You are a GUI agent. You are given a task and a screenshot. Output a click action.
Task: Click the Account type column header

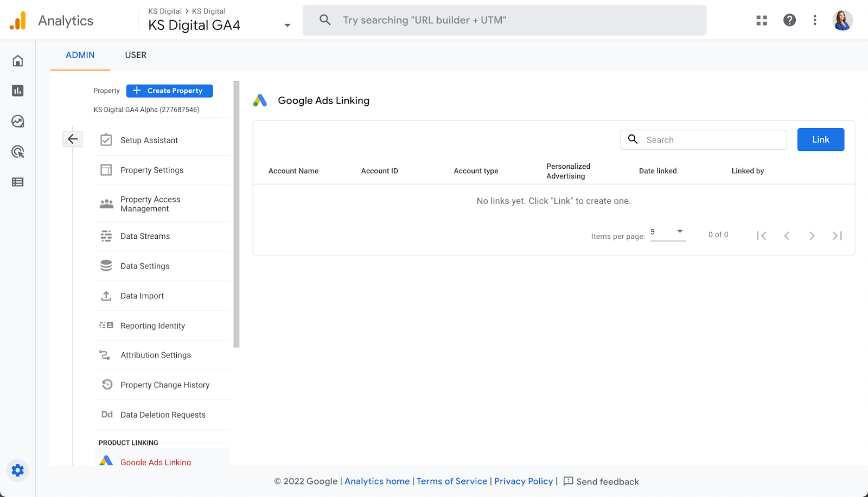476,171
